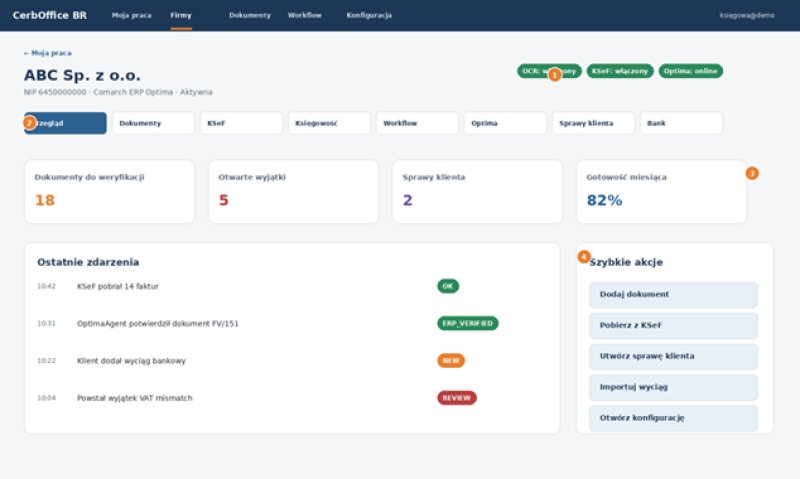The width and height of the screenshot is (800, 479).
Task: Select the Przegląd tab
Action: click(x=65, y=123)
